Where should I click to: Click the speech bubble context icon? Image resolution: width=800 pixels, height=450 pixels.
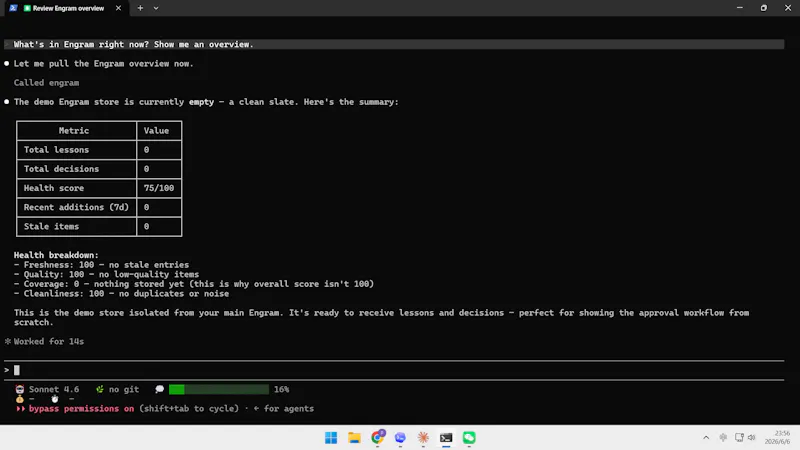[160, 389]
